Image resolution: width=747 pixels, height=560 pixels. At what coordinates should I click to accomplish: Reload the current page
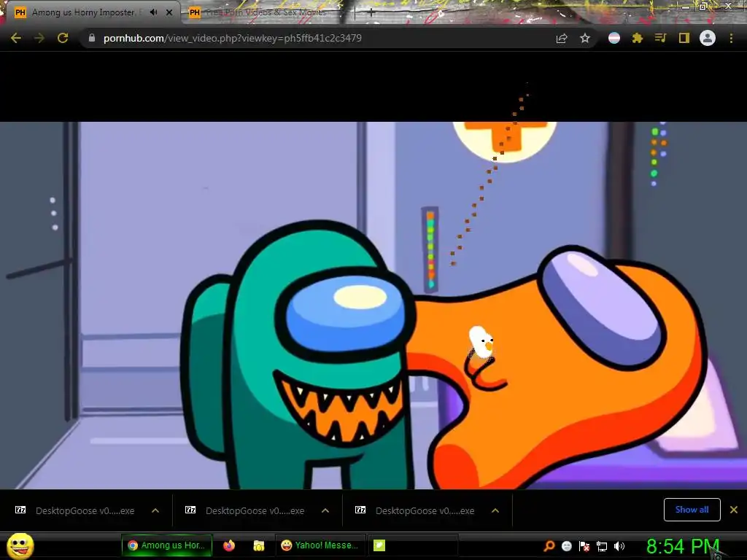point(63,38)
